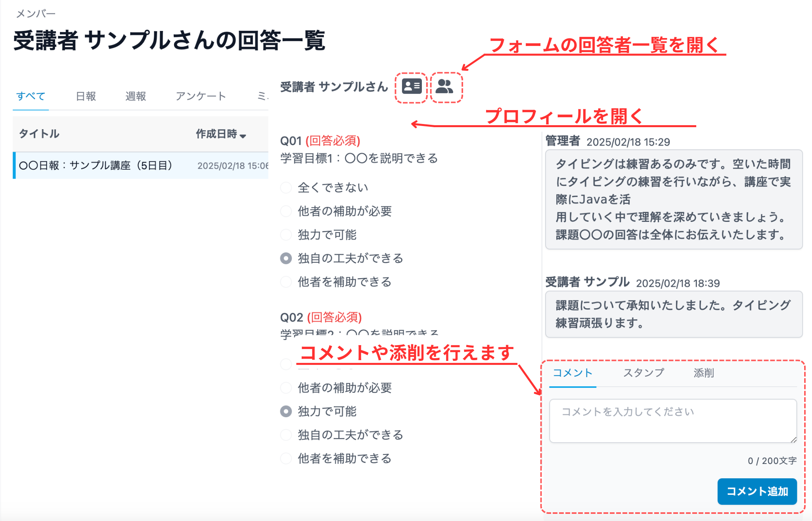Screen dimensions: 812x521
Task: Select 全くできない for Q01
Action: (x=285, y=187)
